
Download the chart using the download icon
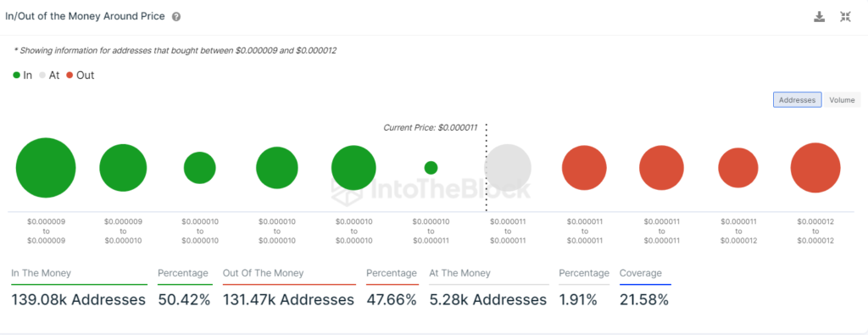820,17
